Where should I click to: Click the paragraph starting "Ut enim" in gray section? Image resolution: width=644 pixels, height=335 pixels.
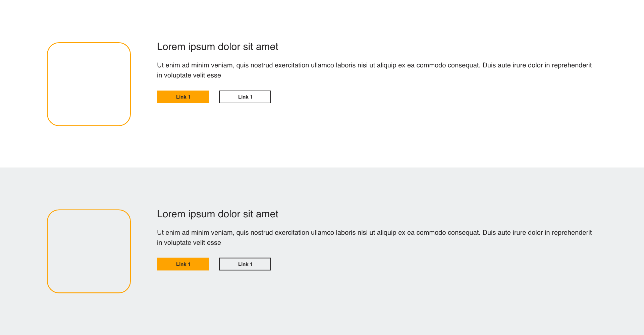(374, 237)
